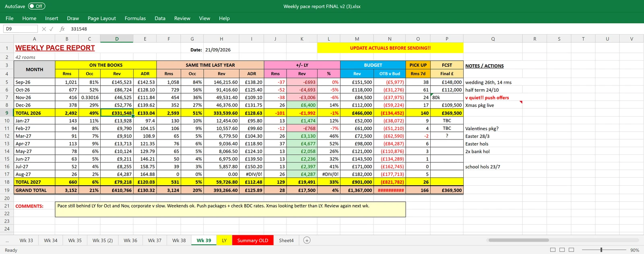Switch to Page Break Preview icon

572,250
